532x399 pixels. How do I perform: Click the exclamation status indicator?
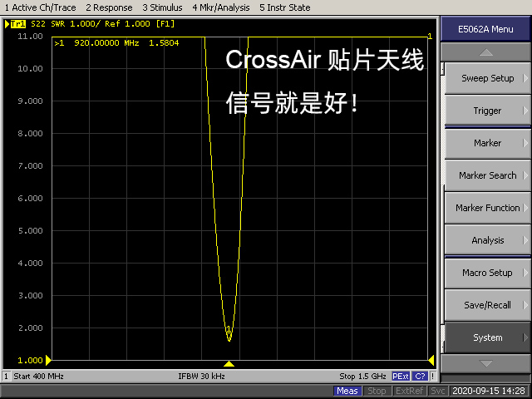click(x=432, y=377)
